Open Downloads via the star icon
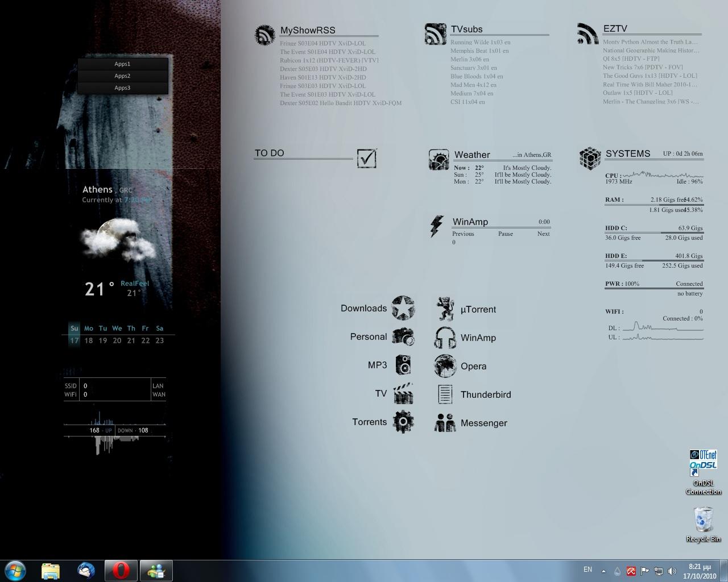The width and height of the screenshot is (728, 582). (403, 308)
